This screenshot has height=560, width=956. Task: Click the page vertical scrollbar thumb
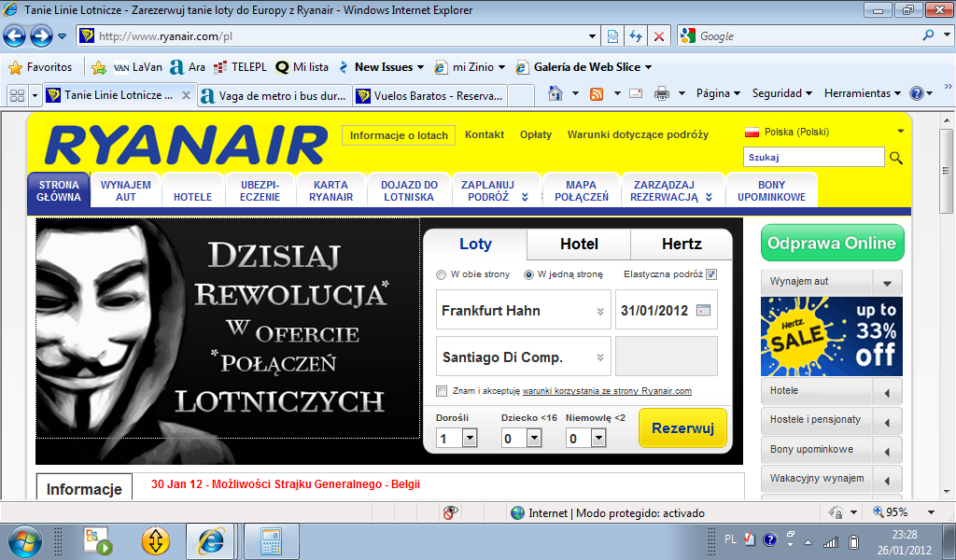pos(946,171)
